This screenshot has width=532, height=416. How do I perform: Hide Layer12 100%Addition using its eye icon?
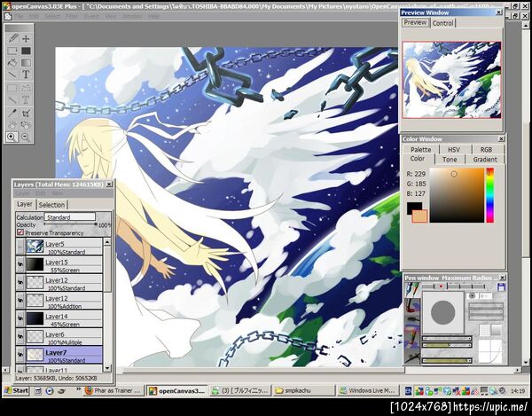(20, 301)
